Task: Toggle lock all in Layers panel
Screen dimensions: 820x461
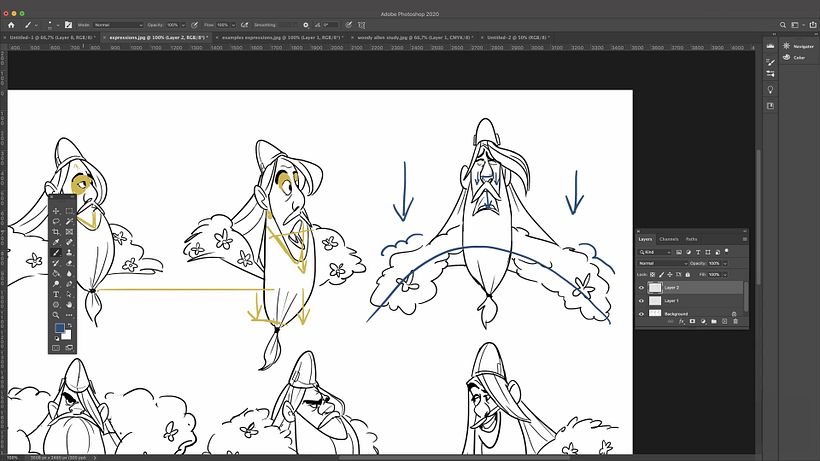Action: click(688, 274)
